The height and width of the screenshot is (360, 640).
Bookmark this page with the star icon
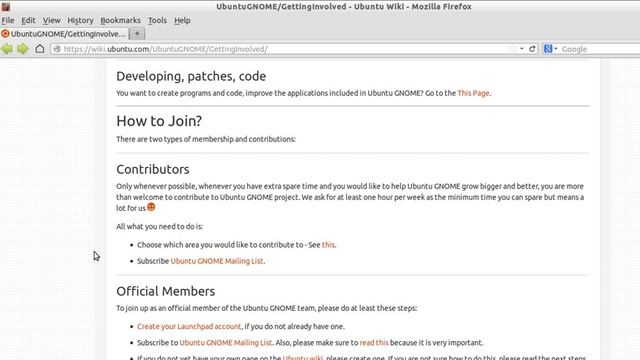click(512, 49)
